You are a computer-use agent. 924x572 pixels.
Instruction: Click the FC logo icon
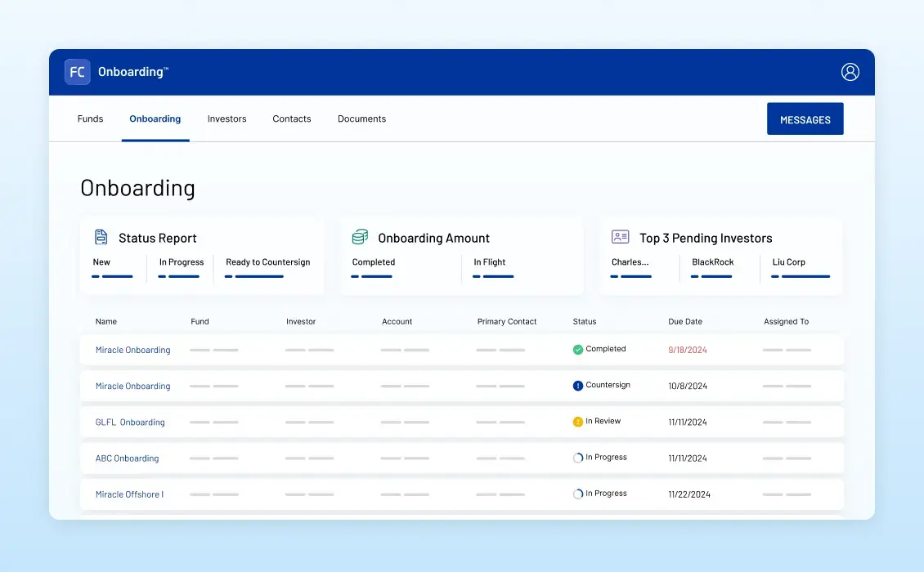pos(78,72)
